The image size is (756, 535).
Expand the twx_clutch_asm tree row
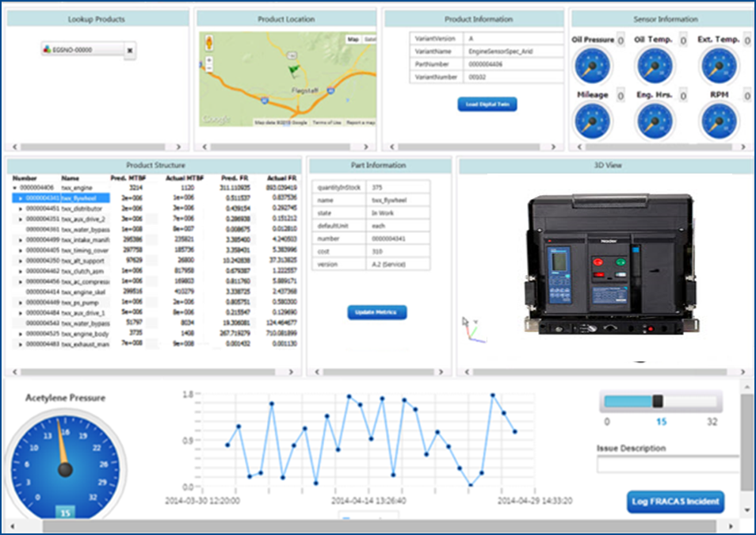(x=21, y=270)
